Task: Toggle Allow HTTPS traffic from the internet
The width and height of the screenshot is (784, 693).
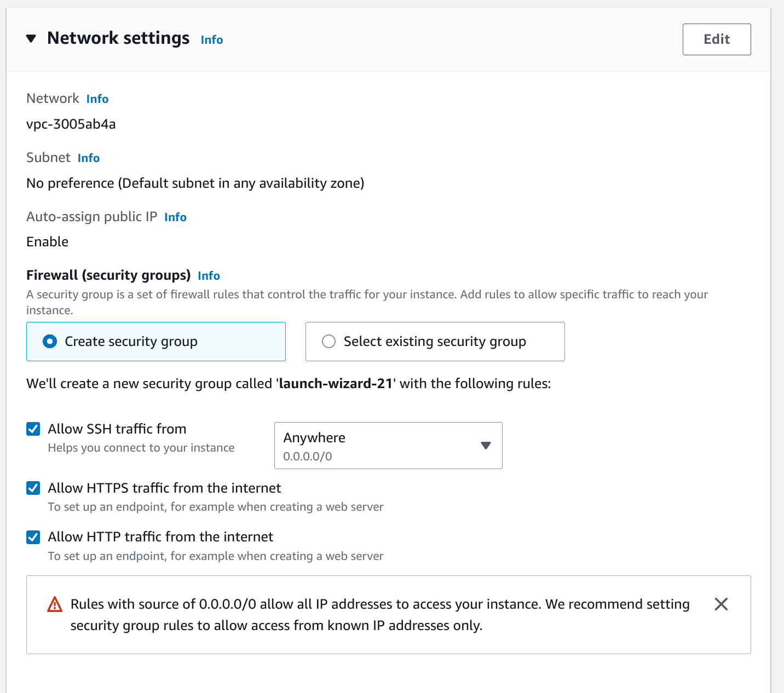Action: click(x=33, y=488)
